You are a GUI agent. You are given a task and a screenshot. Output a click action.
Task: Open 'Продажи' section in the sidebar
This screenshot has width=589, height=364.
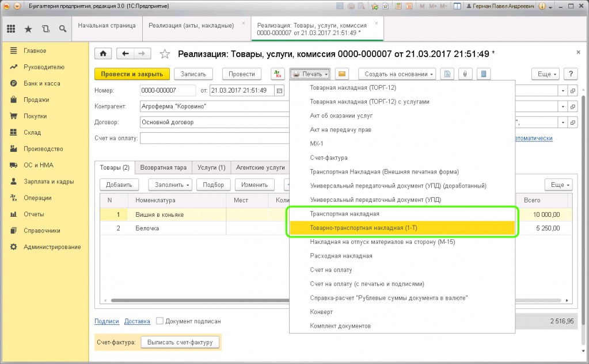click(x=36, y=99)
